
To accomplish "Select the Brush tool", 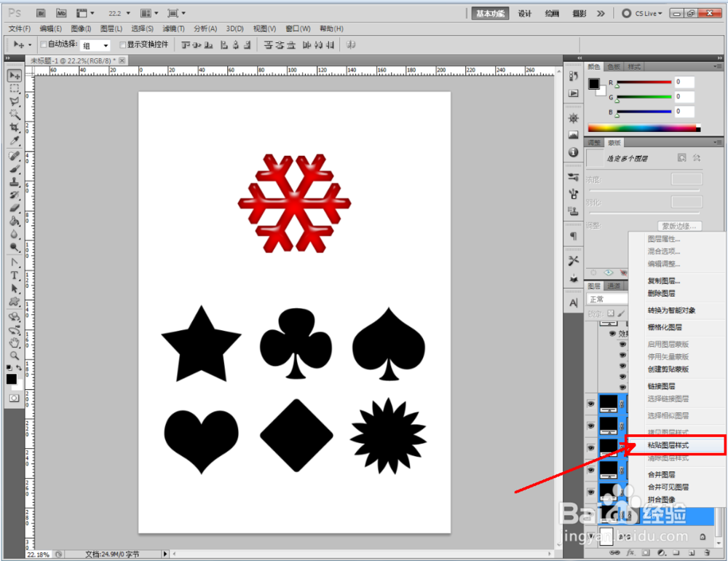I will point(15,169).
